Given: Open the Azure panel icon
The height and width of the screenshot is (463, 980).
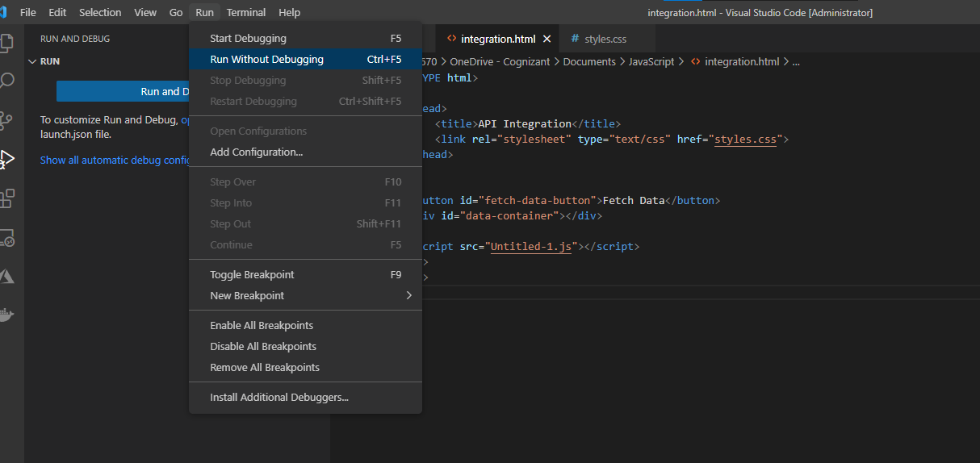Looking at the screenshot, I should coord(6,276).
